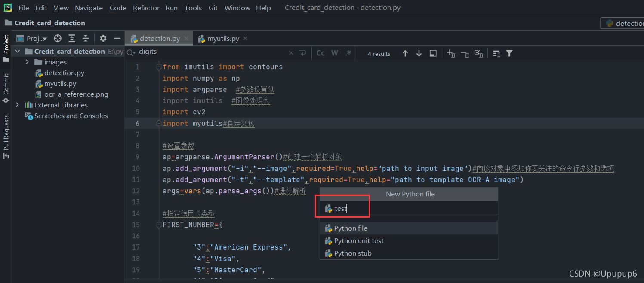This screenshot has width=644, height=283.
Task: Open the Refactor menu
Action: pyautogui.click(x=146, y=8)
